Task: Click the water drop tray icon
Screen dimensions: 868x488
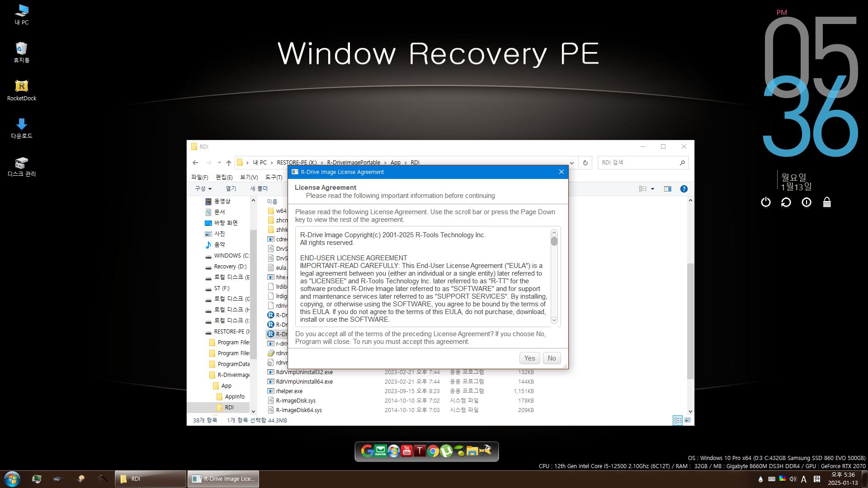Action: tap(760, 479)
